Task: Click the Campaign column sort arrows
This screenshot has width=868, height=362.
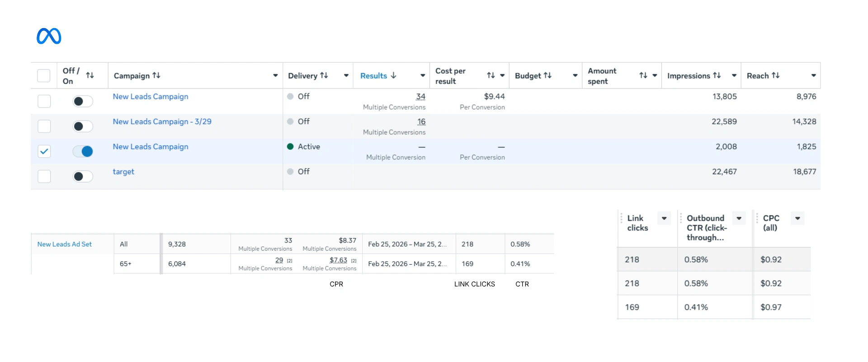Action: (156, 76)
